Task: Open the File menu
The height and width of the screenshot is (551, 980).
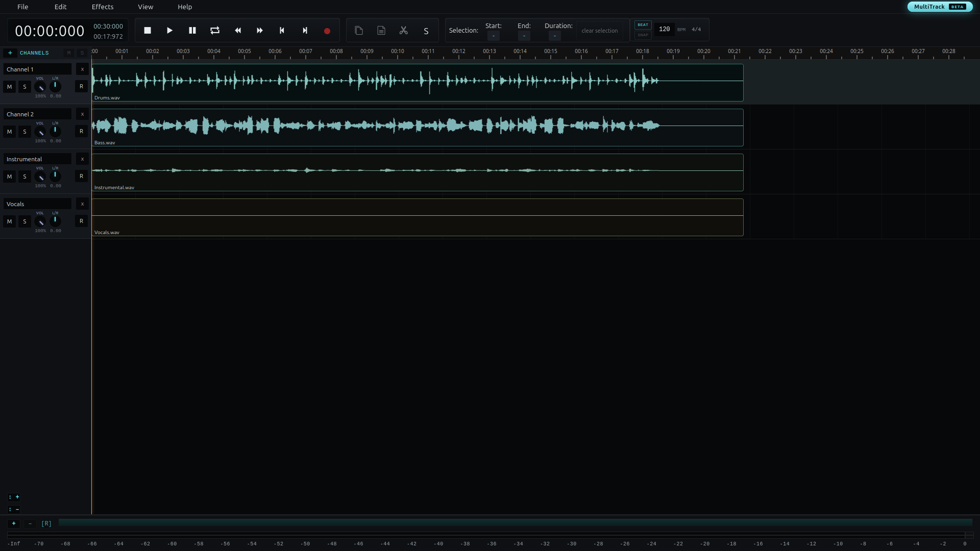Action: click(x=23, y=7)
